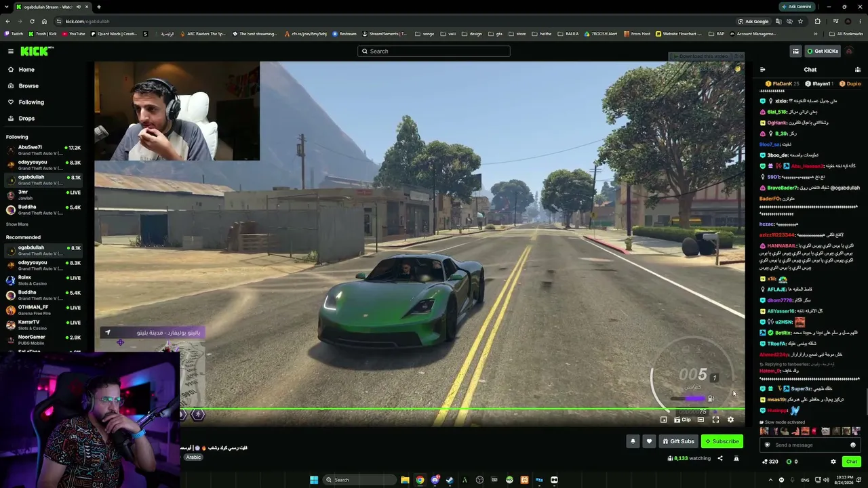This screenshot has width=868, height=488.
Task: Open NoorGamer recommended channel
Action: (43, 340)
